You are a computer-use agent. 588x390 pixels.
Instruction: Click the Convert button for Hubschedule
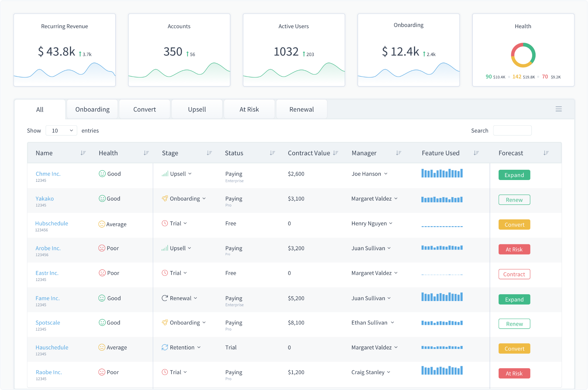[x=514, y=224]
